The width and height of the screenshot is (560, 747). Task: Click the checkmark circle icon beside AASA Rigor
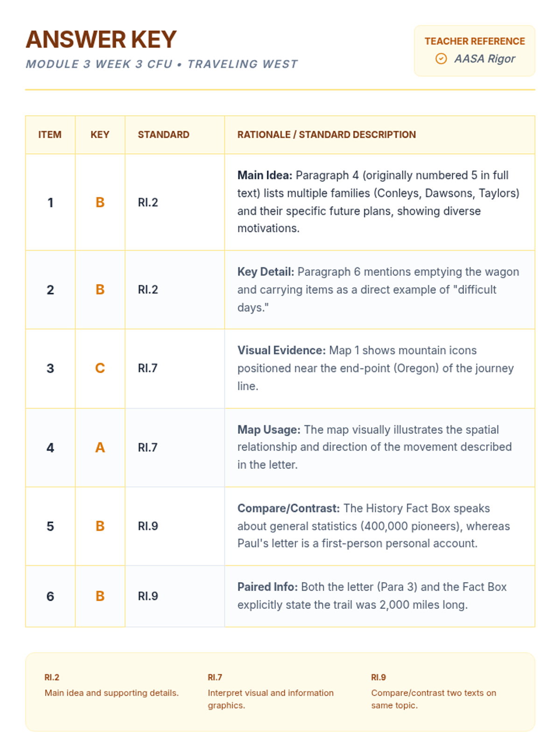tap(441, 59)
